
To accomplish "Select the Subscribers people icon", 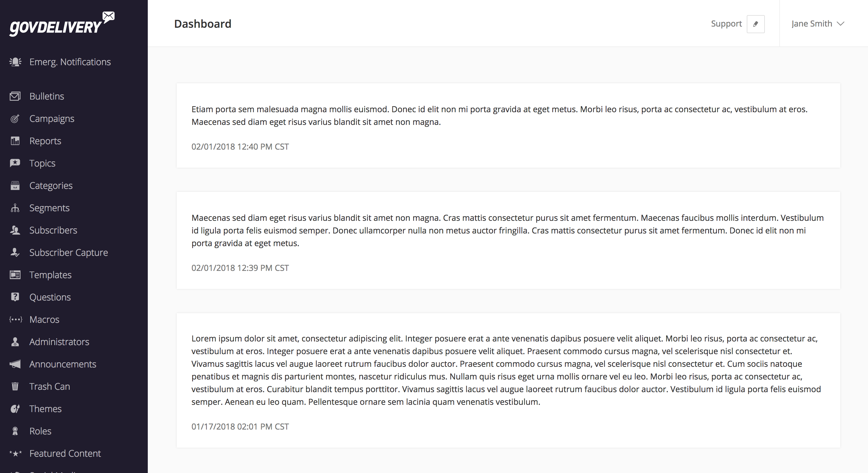I will tap(15, 230).
